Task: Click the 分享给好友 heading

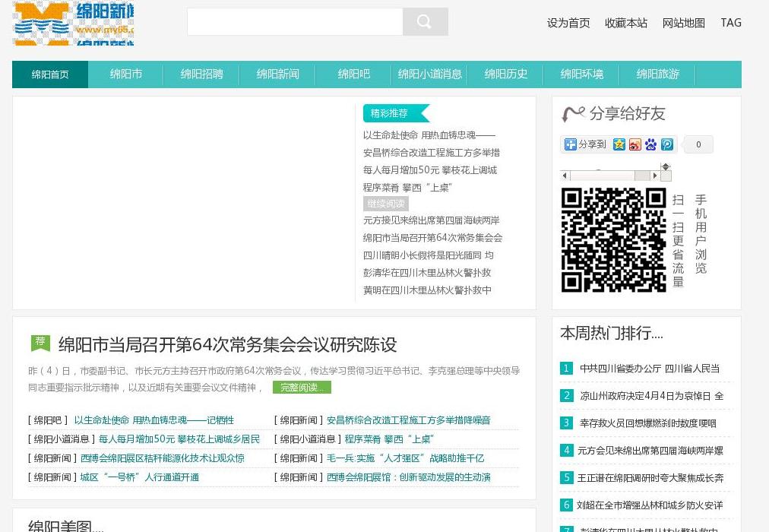Action: tap(627, 114)
